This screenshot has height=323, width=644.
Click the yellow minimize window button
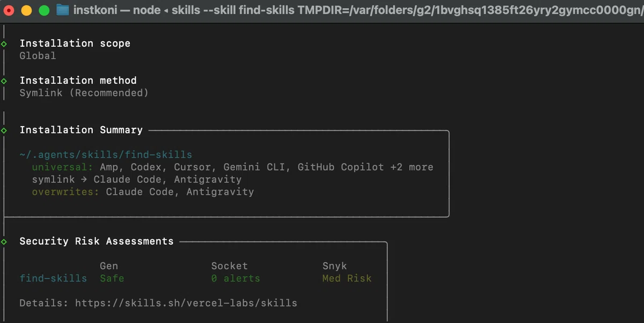click(26, 10)
